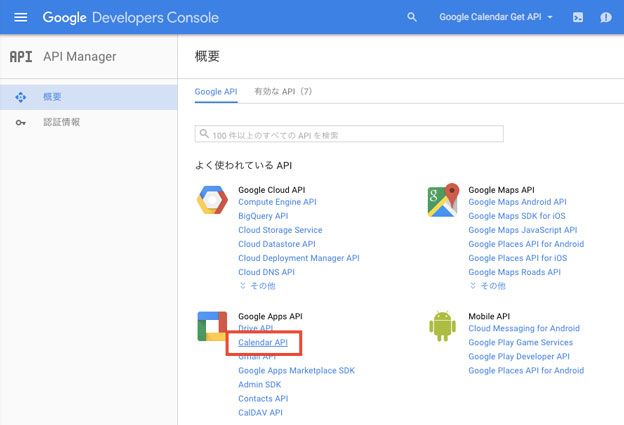Click the Google Maps API heading
Image resolution: width=624 pixels, height=425 pixels.
click(x=501, y=190)
